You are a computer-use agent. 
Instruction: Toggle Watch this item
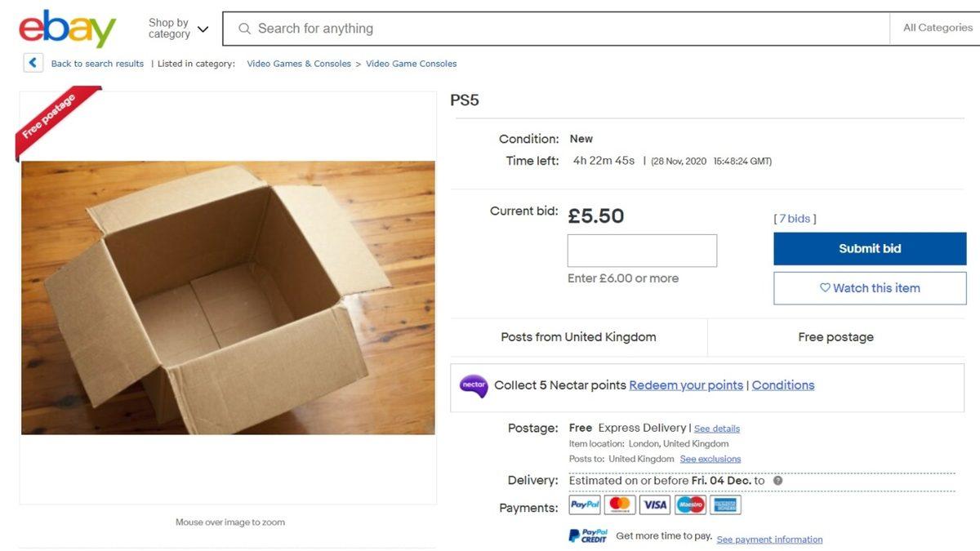[869, 288]
